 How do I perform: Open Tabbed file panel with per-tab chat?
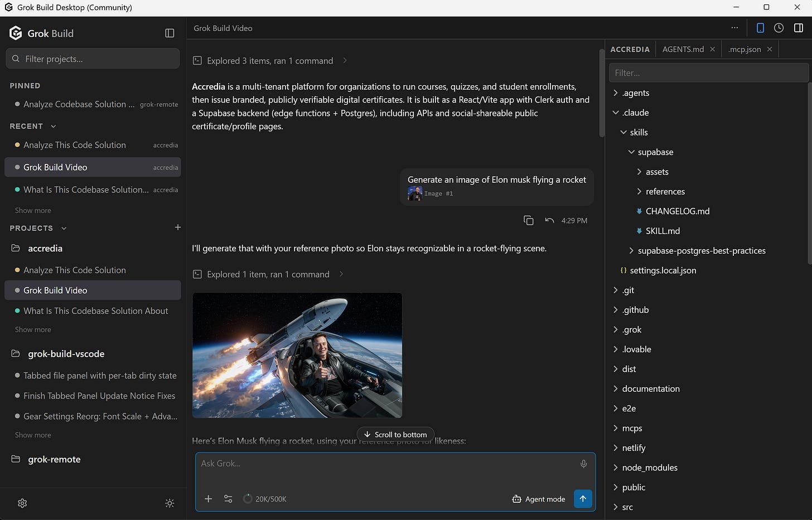pos(93,376)
